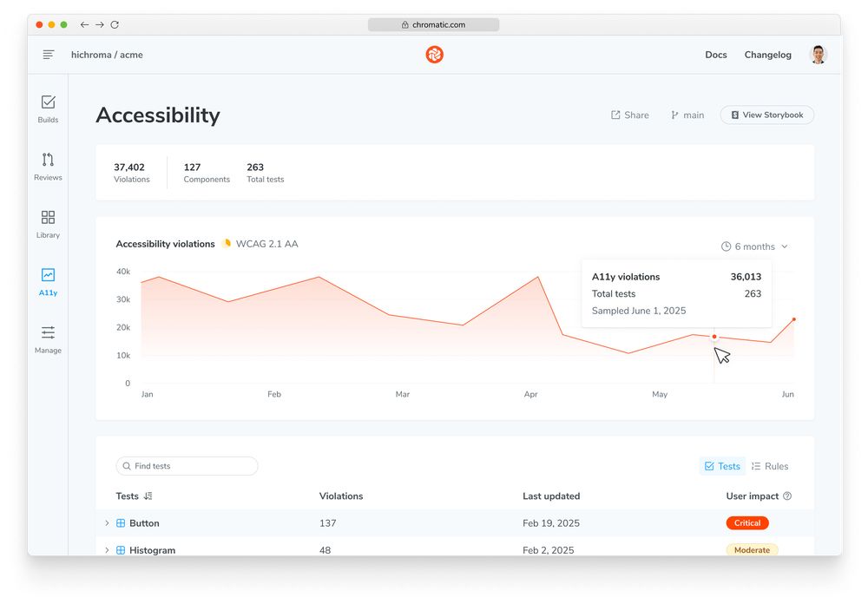Click the Feb 19, 2025 date cell
Screen dimensions: 868x604
click(551, 523)
